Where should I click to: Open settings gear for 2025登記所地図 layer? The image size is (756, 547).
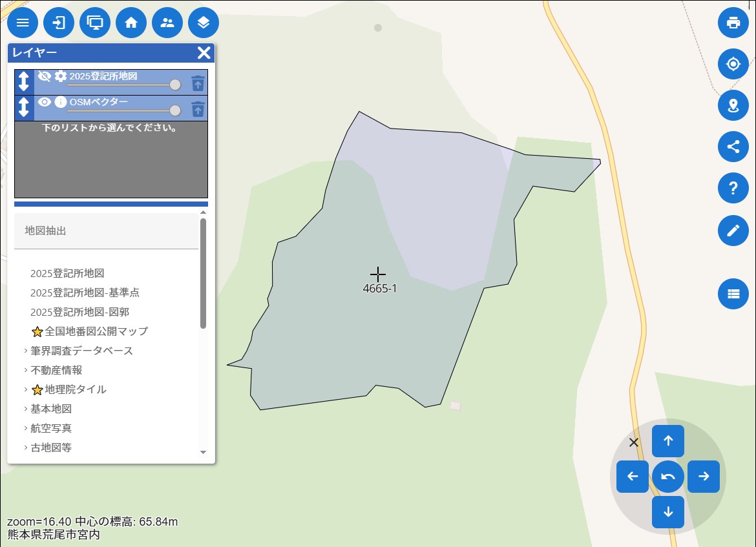pos(61,76)
